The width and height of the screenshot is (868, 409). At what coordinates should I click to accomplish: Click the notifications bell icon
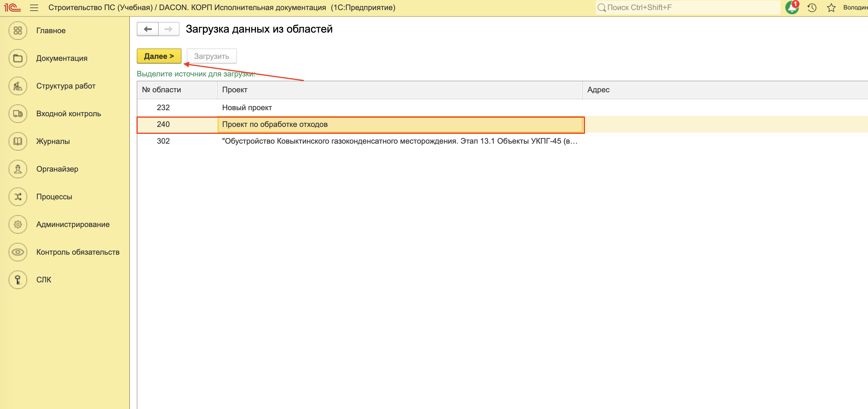pyautogui.click(x=792, y=7)
